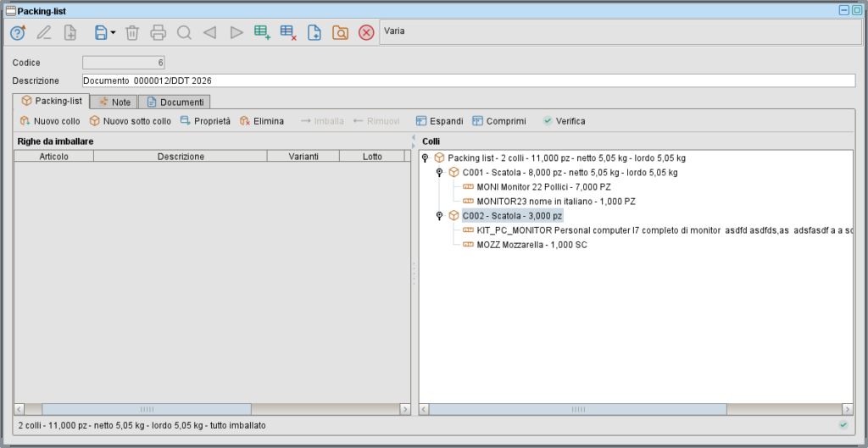Click Nuovo collo button
This screenshot has width=868, height=448.
[50, 120]
